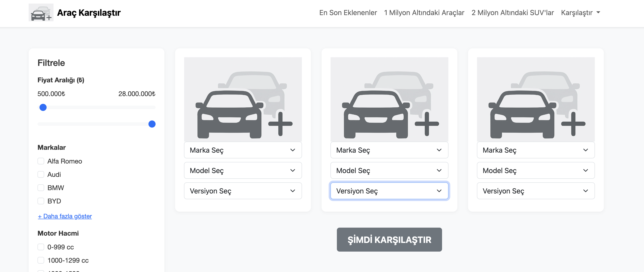Tick the 0-999 cc engine checkbox
The width and height of the screenshot is (644, 272).
(x=41, y=247)
